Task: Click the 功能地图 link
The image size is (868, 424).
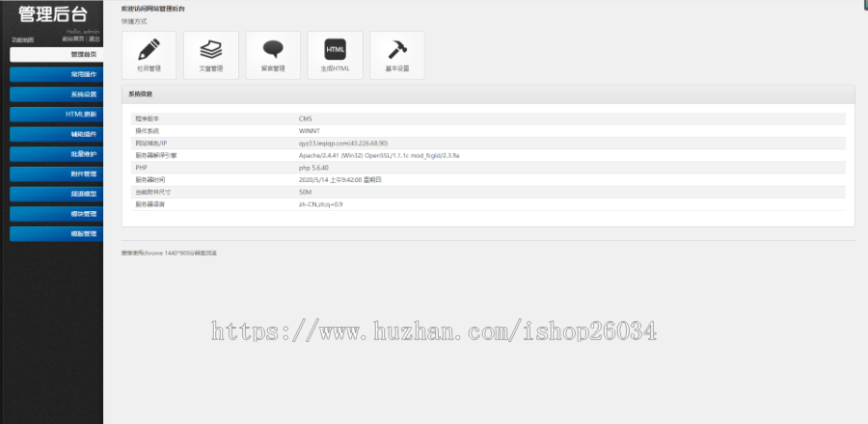Action: [x=23, y=40]
